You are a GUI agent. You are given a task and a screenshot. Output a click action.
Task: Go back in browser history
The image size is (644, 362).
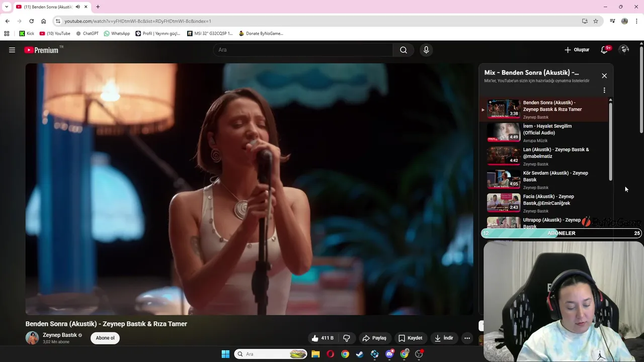tap(7, 21)
